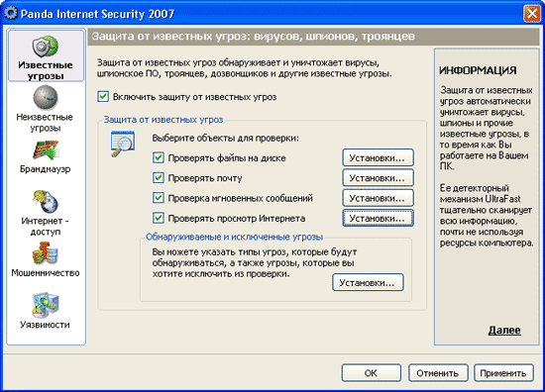The width and height of the screenshot is (545, 392).
Task: Click the magnifier scan icon
Action: click(123, 144)
